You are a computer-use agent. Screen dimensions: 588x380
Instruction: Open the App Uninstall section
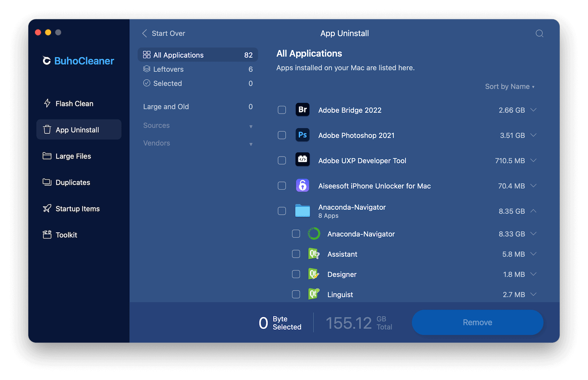pyautogui.click(x=79, y=130)
